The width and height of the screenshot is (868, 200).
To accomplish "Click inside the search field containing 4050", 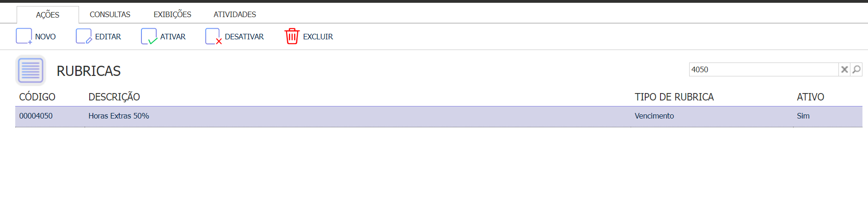I will [x=764, y=69].
